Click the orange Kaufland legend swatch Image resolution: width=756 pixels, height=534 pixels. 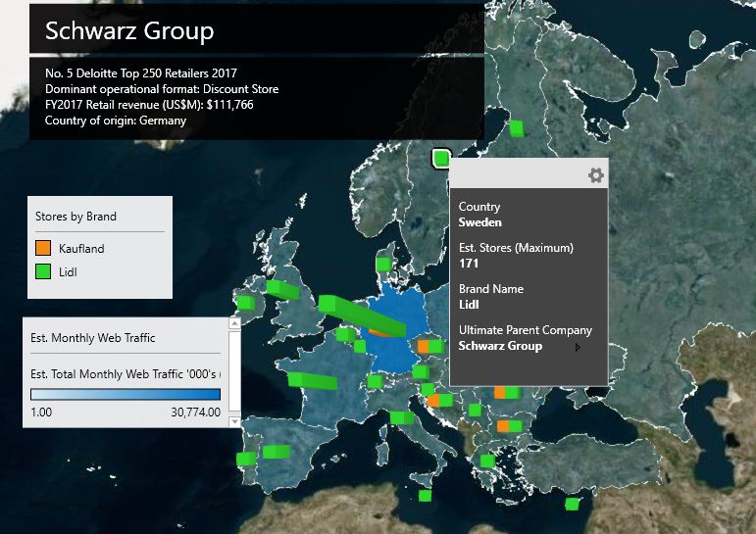pos(43,248)
